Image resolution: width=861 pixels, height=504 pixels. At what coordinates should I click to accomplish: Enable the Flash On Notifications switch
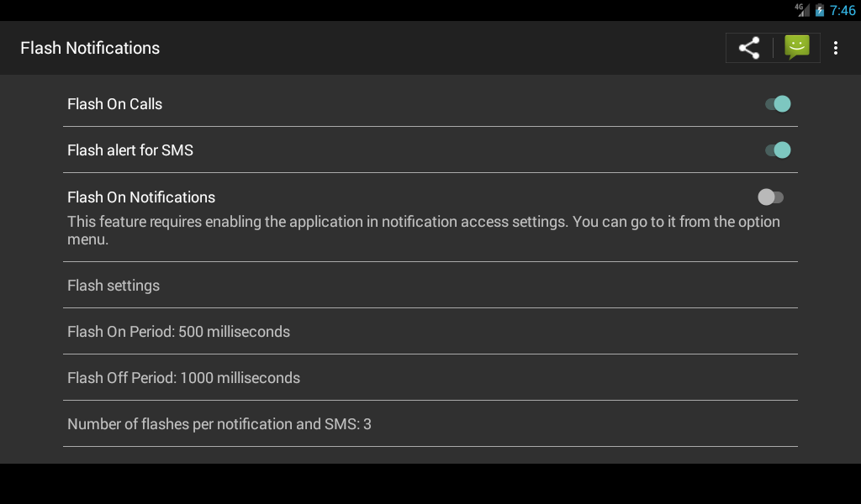(x=770, y=197)
